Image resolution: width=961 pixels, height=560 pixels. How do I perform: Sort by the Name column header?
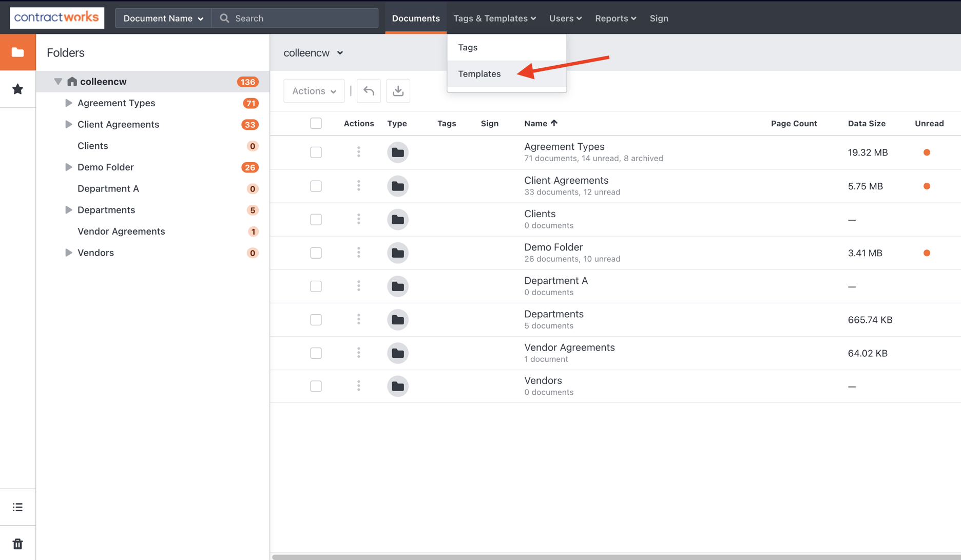(540, 123)
